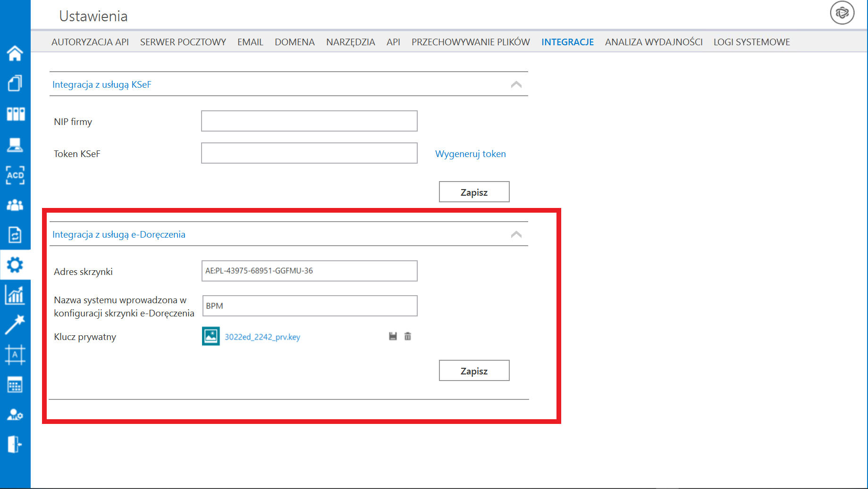Open the home icon in sidebar

[15, 53]
